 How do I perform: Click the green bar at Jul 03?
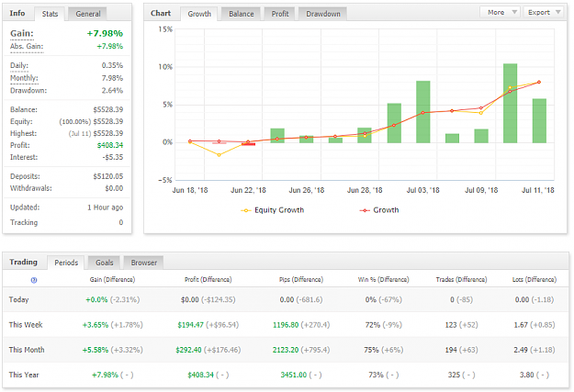(x=423, y=112)
